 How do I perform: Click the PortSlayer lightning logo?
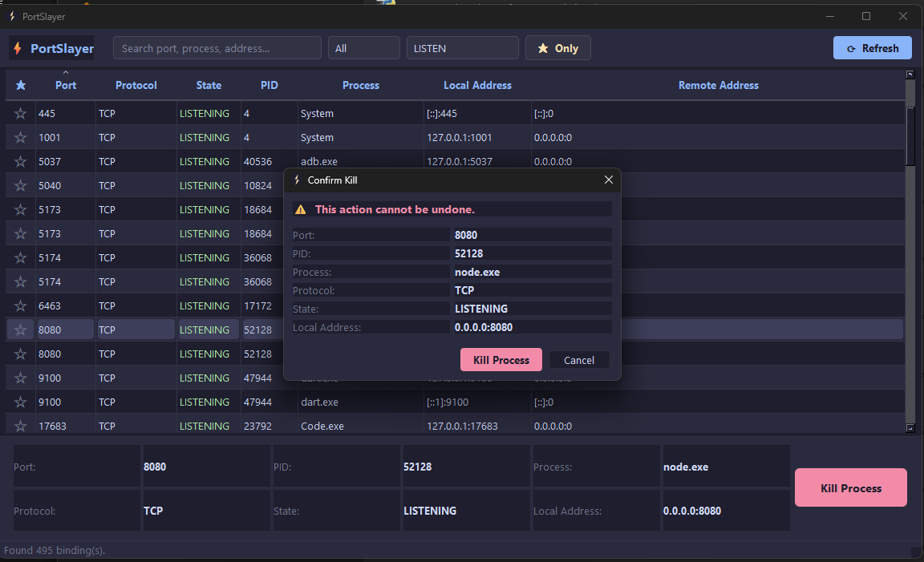[18, 48]
